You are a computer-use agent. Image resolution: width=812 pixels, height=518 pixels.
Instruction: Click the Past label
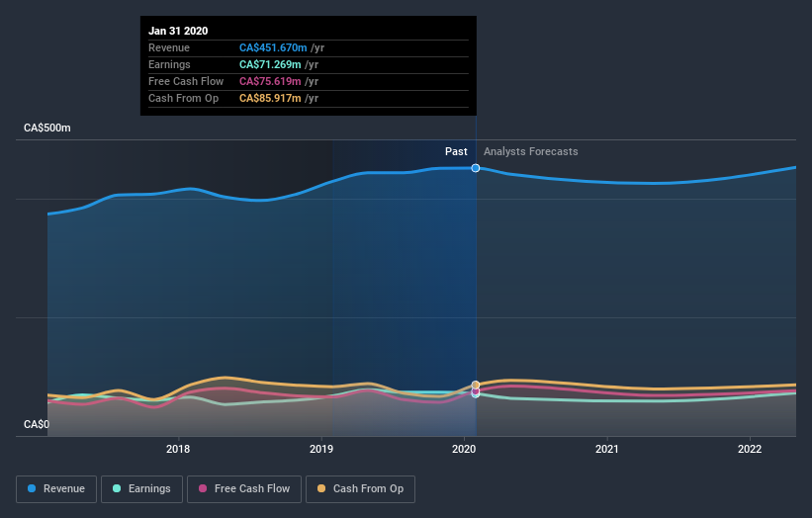point(456,151)
